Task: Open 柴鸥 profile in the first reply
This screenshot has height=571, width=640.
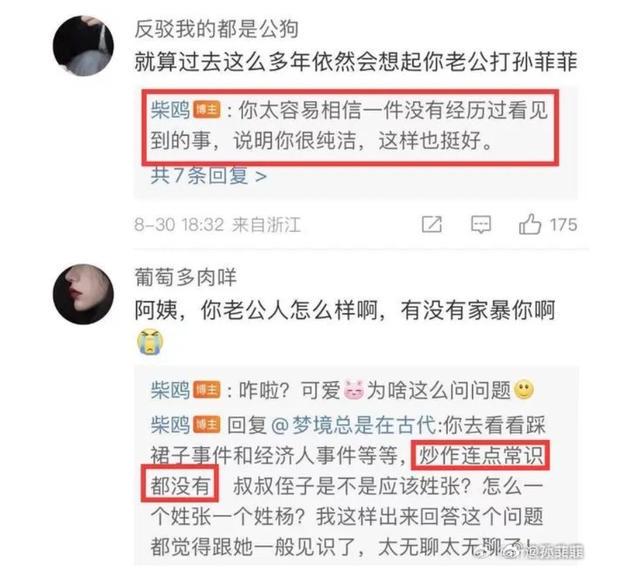Action: click(x=170, y=110)
